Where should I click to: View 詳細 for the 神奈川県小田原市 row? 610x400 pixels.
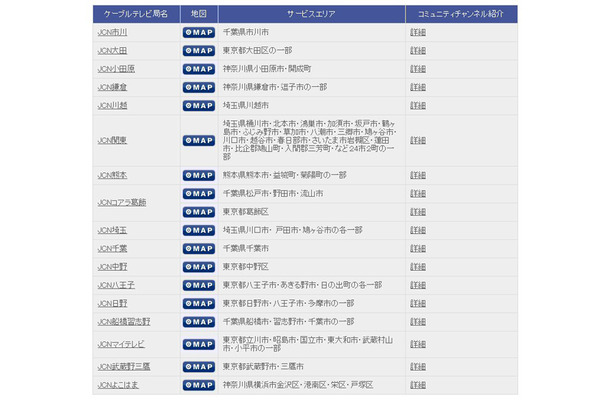point(418,69)
